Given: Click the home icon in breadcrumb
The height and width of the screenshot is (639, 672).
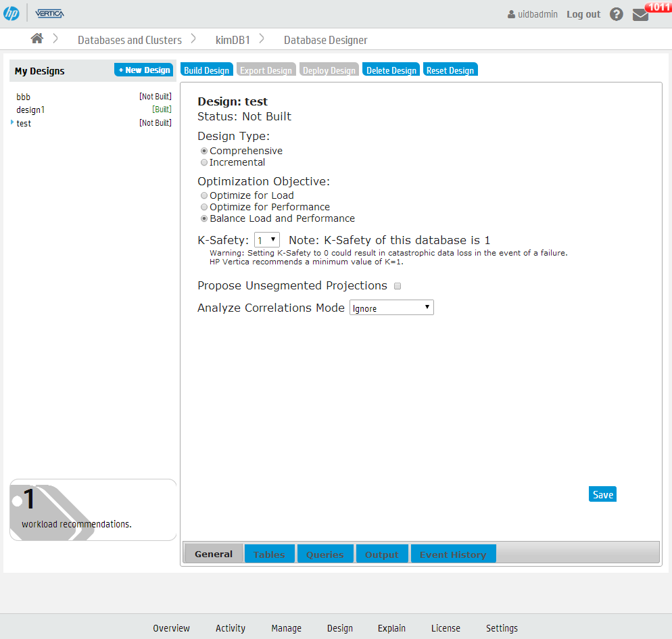Looking at the screenshot, I should pos(37,39).
